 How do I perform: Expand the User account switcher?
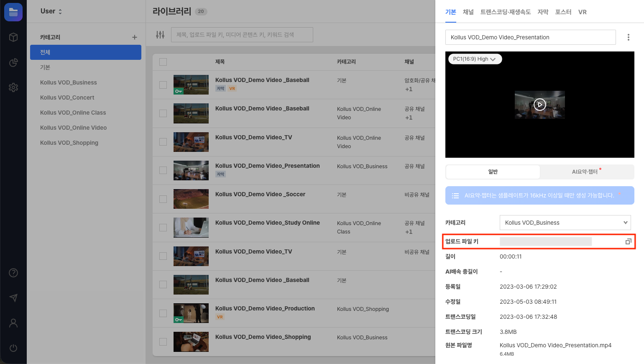(x=51, y=11)
